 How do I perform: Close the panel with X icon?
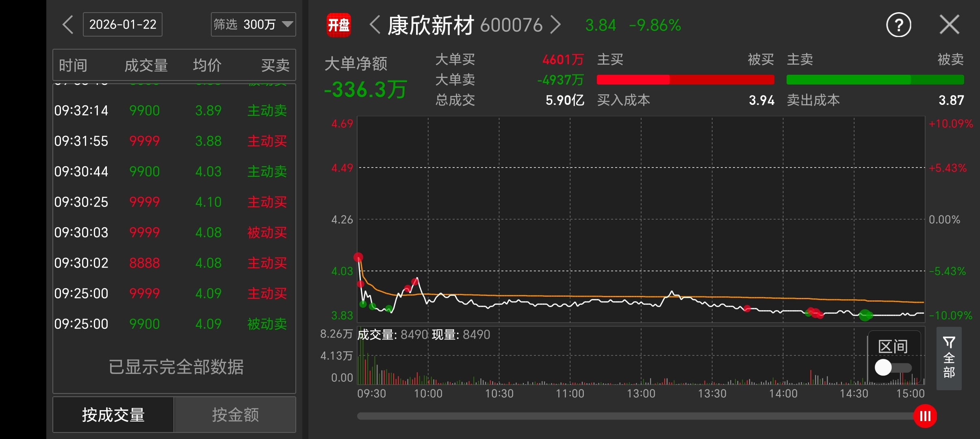(950, 25)
